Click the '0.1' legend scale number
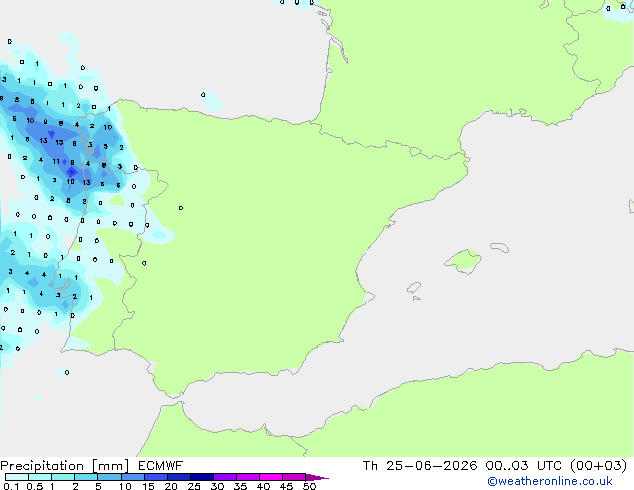The height and width of the screenshot is (490, 634). (x=11, y=486)
